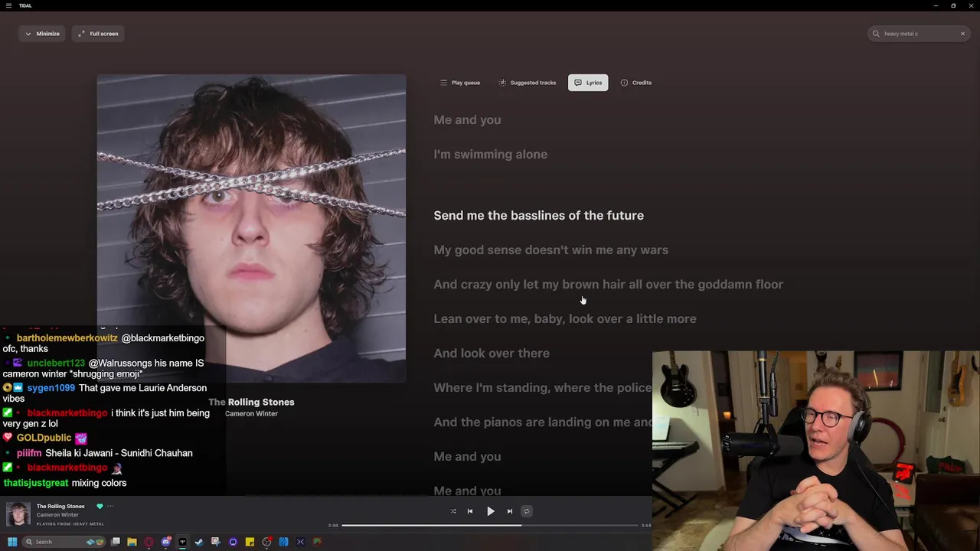
Task: Select the Lyrics tab
Action: [588, 83]
